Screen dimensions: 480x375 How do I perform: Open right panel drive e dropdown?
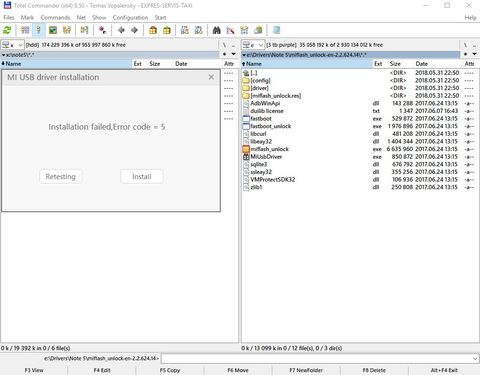click(x=253, y=45)
